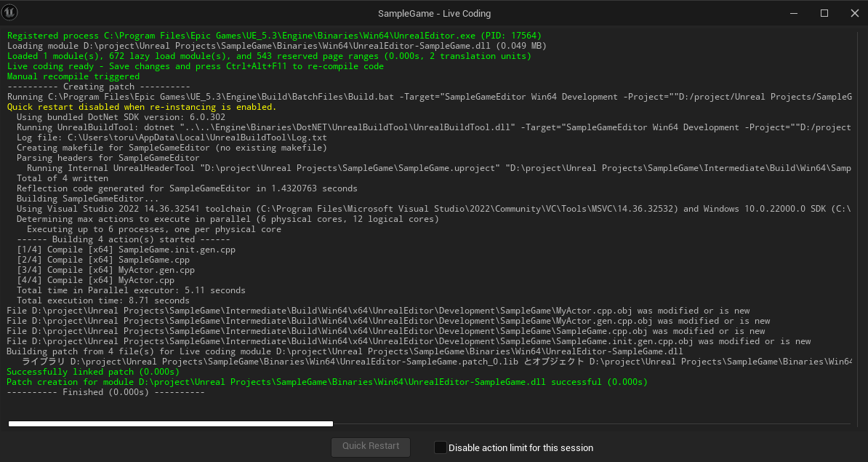Click 'Building 4 action(s) started' line
Viewport: 868px width, 462px height.
[124, 239]
